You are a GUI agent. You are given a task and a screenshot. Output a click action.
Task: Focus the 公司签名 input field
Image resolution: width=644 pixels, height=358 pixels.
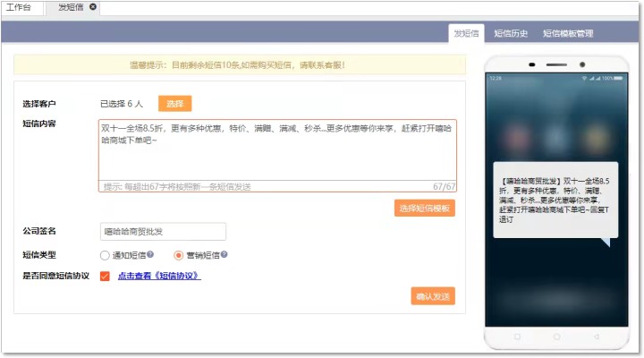[163, 232]
